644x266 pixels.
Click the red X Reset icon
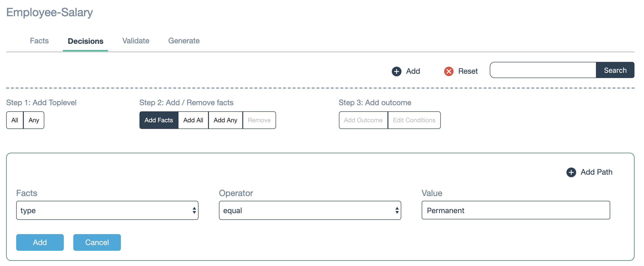click(x=449, y=71)
